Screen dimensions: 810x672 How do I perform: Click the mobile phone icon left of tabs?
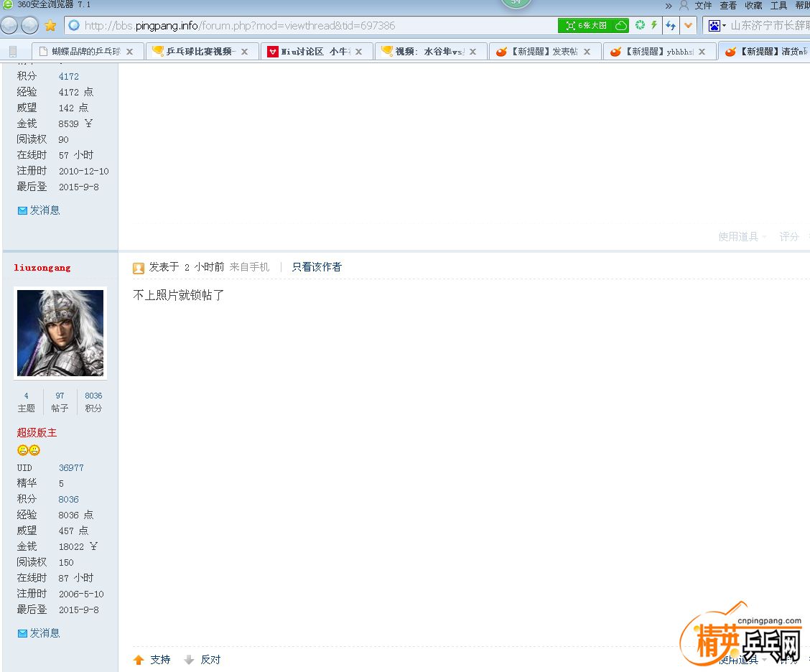13,52
